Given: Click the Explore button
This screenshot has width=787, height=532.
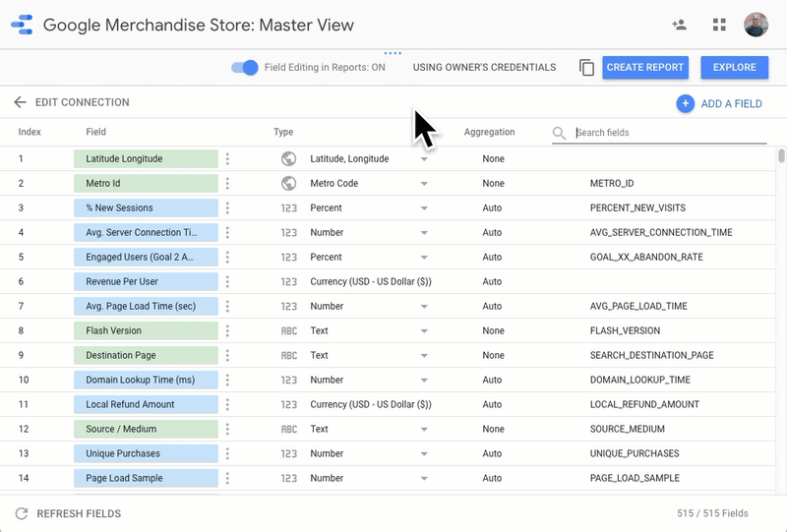Looking at the screenshot, I should [734, 67].
